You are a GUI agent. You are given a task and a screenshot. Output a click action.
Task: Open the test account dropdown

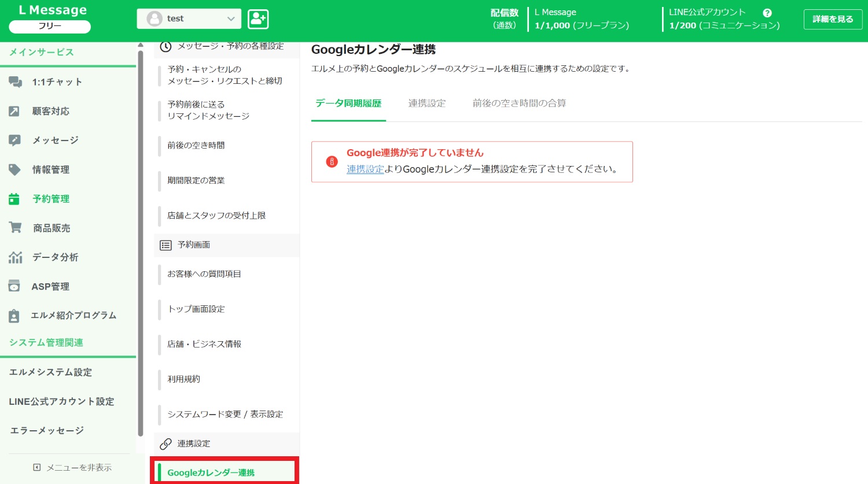[189, 19]
